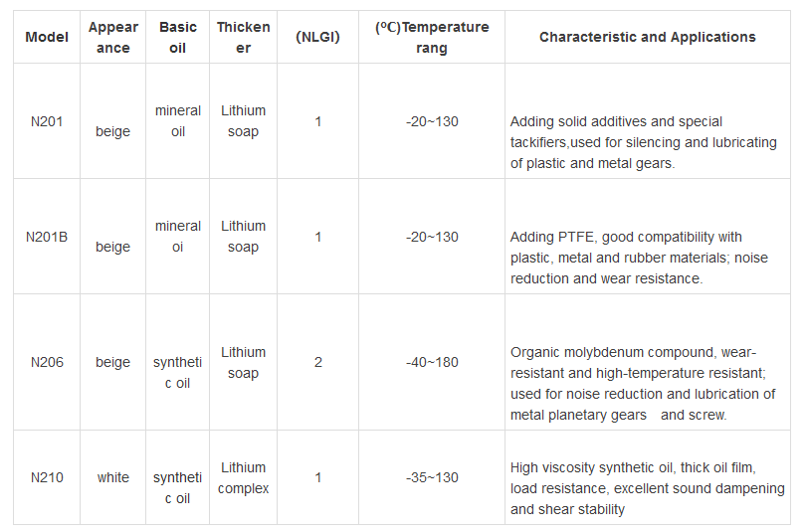805x532 pixels.
Task: Click the Temperature range column header
Action: pos(432,38)
